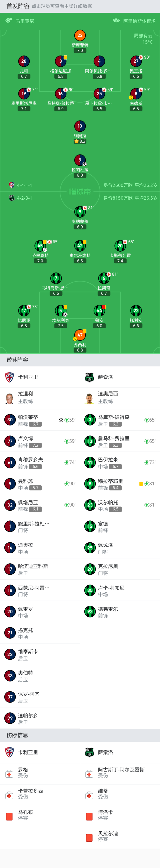
Task: Open Laurienté's number 45 player icon
Action: pos(40,246)
